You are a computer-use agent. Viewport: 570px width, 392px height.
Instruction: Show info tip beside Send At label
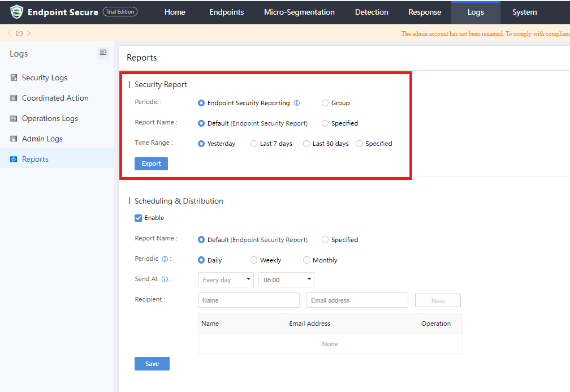coord(165,279)
